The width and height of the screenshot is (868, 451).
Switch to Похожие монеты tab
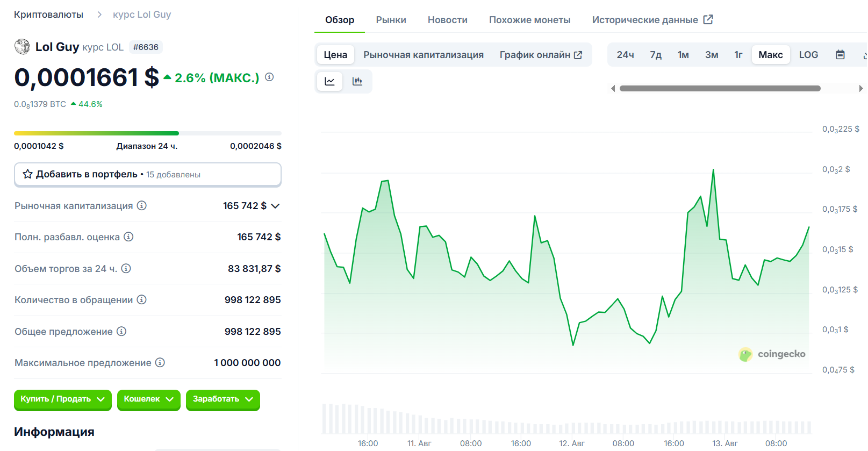529,20
